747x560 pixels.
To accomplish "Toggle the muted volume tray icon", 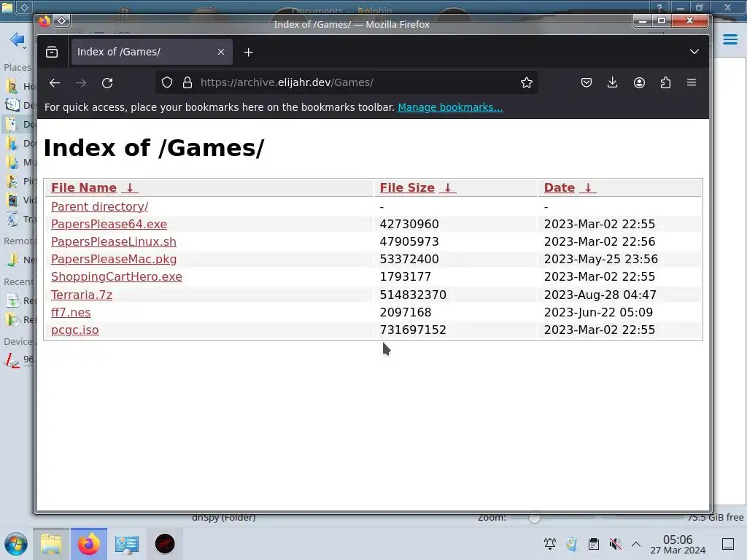I will pyautogui.click(x=615, y=544).
